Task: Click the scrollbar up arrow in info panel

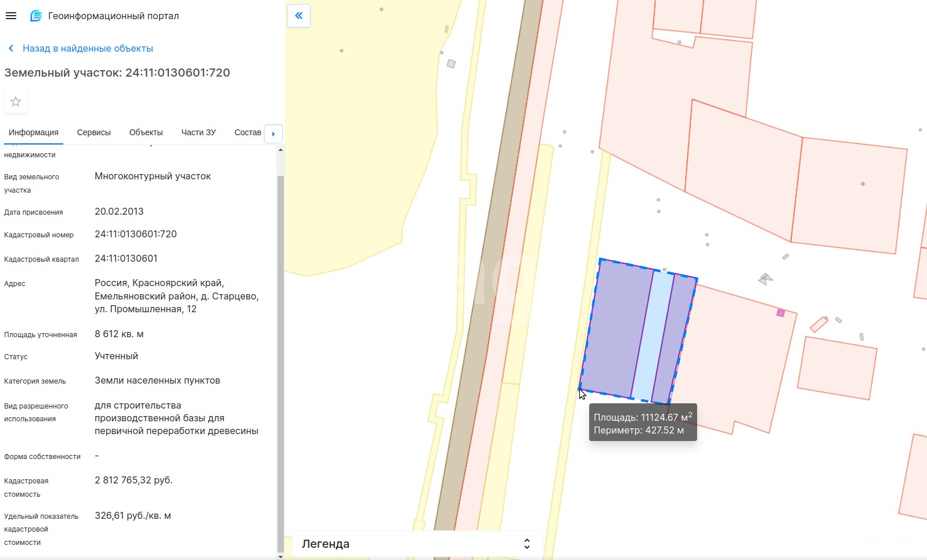Action: coord(280,150)
